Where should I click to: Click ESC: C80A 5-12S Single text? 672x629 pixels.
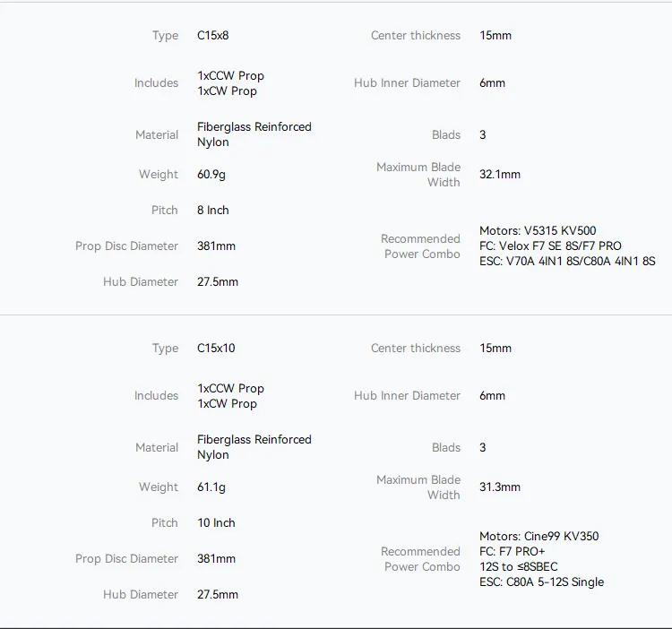point(541,582)
